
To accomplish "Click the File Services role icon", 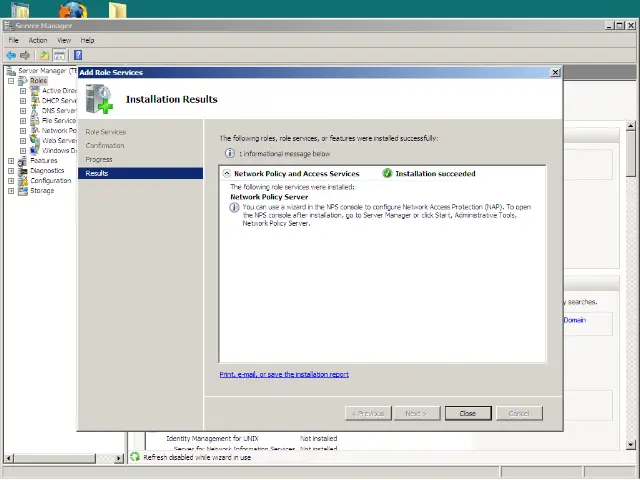I will (x=35, y=121).
